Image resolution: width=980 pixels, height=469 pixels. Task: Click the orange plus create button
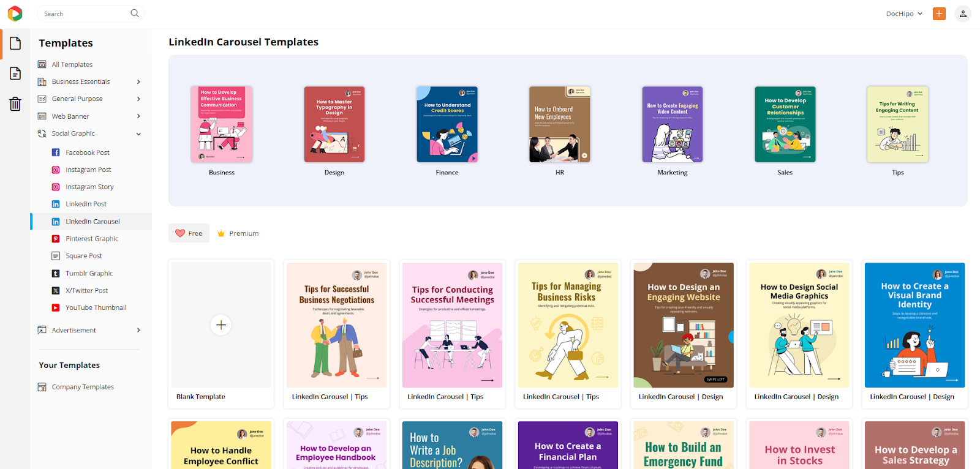939,13
